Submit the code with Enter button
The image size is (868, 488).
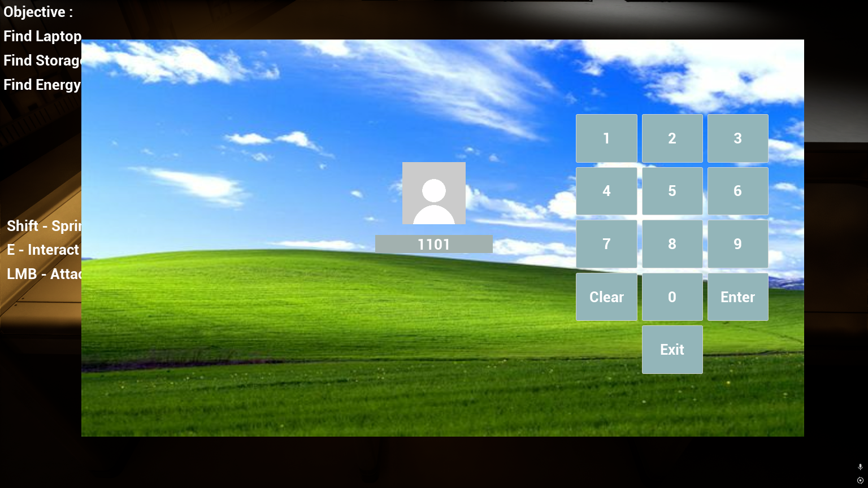click(738, 297)
